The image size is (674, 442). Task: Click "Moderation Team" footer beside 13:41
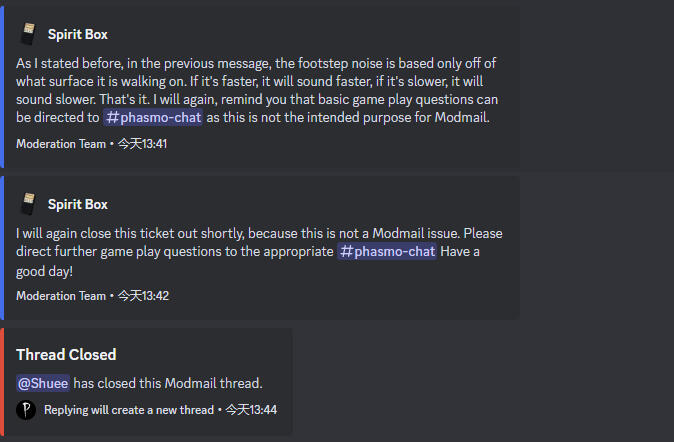60,144
